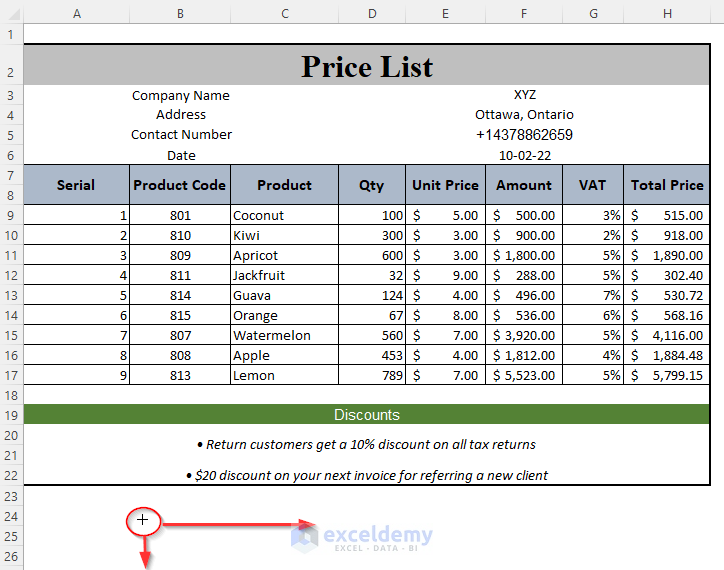Select the Total Price header cell

[x=667, y=185]
